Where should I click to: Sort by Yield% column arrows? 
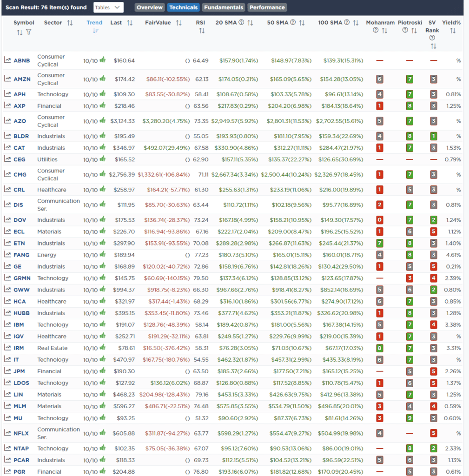click(453, 30)
